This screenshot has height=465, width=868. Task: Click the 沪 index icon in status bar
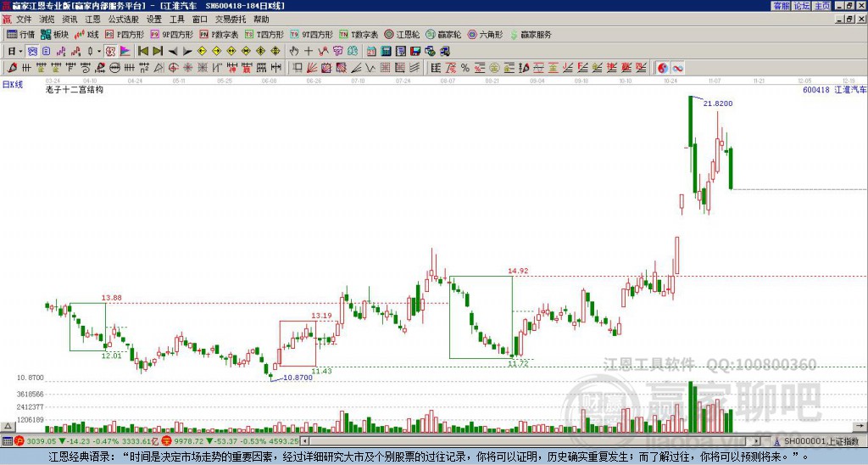[19, 441]
